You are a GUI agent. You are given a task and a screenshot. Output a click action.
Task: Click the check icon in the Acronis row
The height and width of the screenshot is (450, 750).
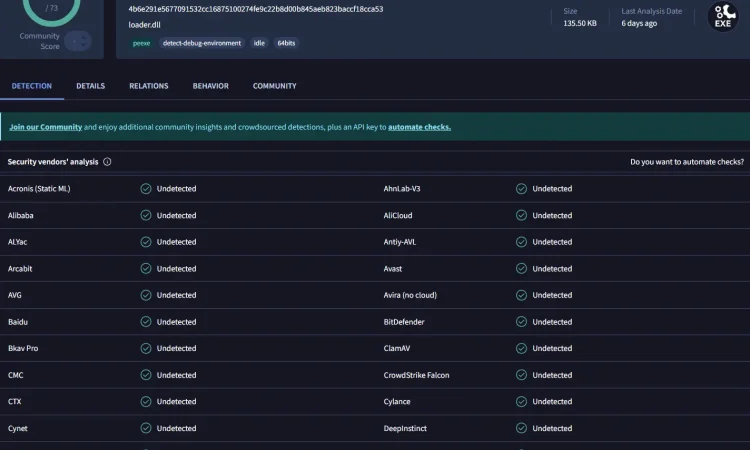[x=146, y=188]
